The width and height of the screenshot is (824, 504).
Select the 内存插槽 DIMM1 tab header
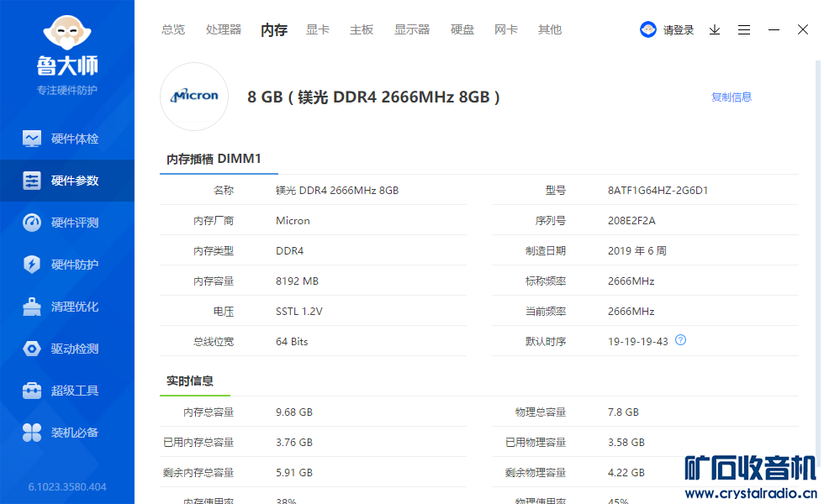214,159
